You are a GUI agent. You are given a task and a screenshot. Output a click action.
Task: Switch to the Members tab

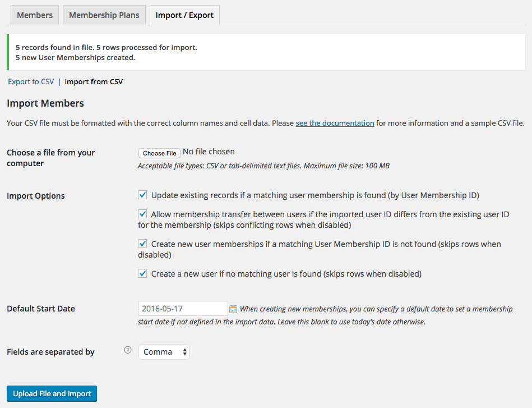click(x=34, y=15)
